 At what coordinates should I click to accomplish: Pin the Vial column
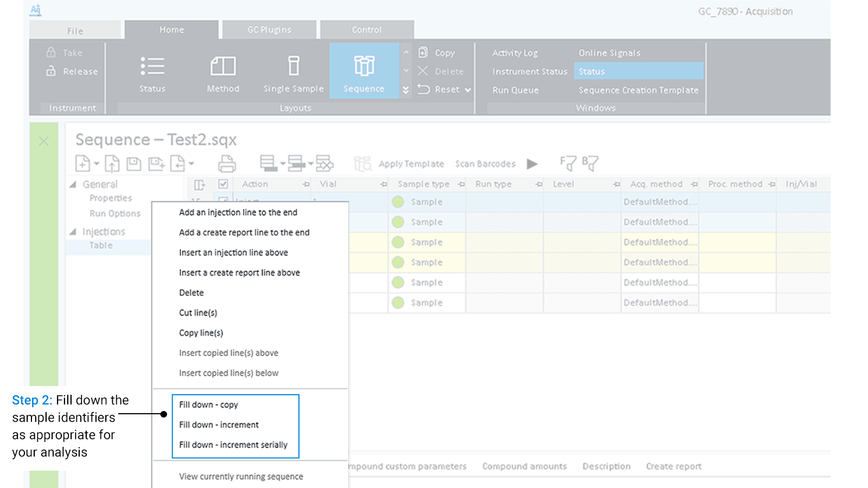384,184
